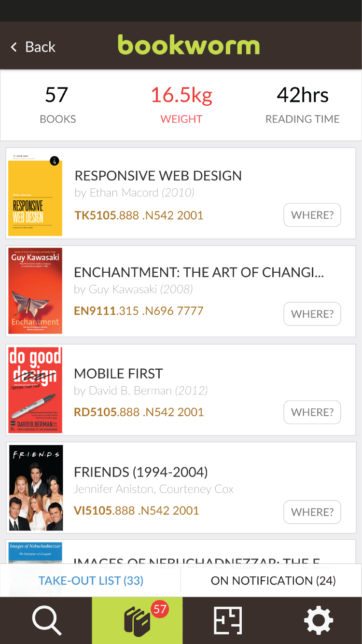This screenshot has width=362, height=644.
Task: Open the search magnifier tab
Action: (x=46, y=620)
